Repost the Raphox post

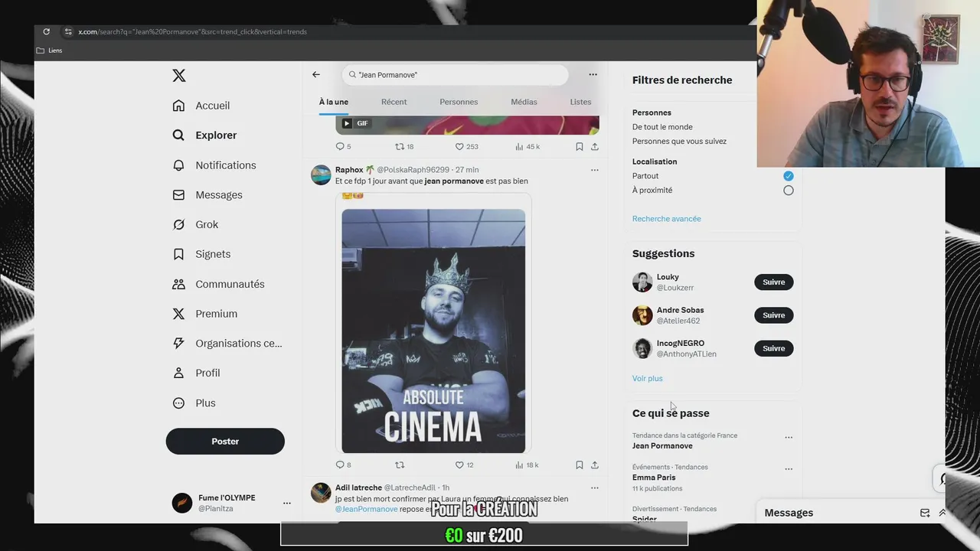[x=400, y=465]
